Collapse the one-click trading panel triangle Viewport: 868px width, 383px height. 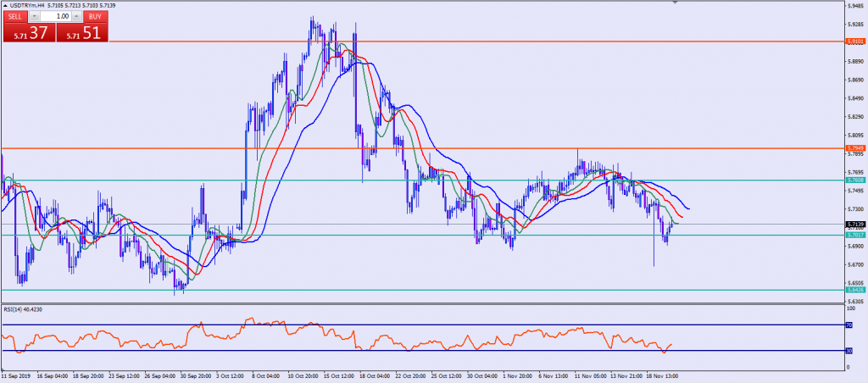tap(4, 5)
